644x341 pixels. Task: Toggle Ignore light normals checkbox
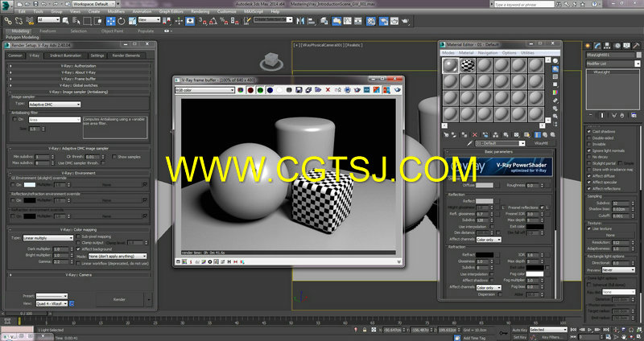[589, 150]
